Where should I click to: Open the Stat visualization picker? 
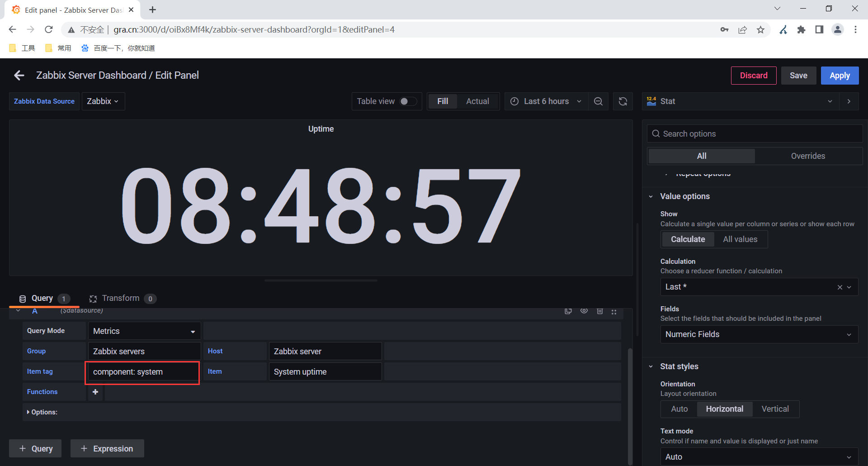point(741,101)
